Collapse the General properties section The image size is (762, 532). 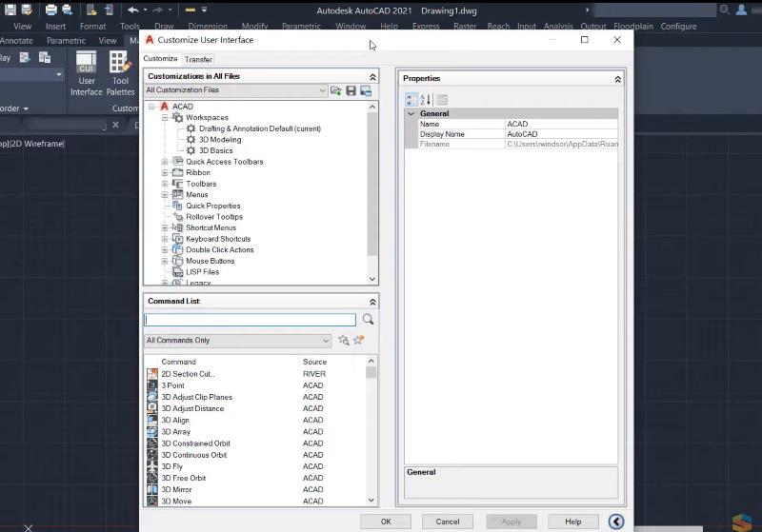click(x=411, y=113)
